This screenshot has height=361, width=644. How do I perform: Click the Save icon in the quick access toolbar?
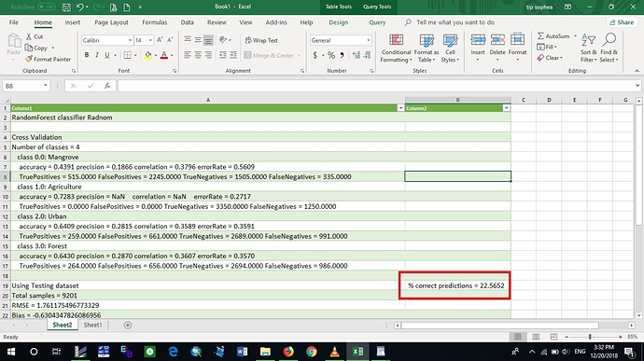(66, 7)
